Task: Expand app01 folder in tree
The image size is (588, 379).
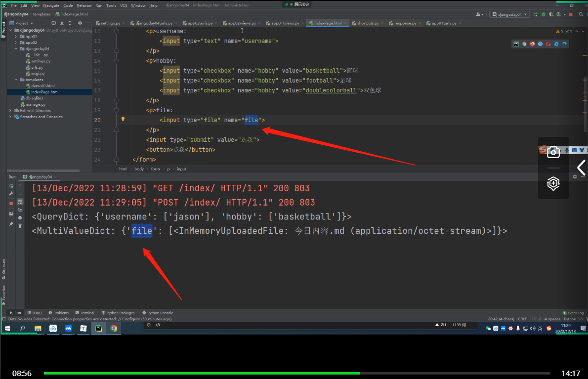Action: (16, 37)
